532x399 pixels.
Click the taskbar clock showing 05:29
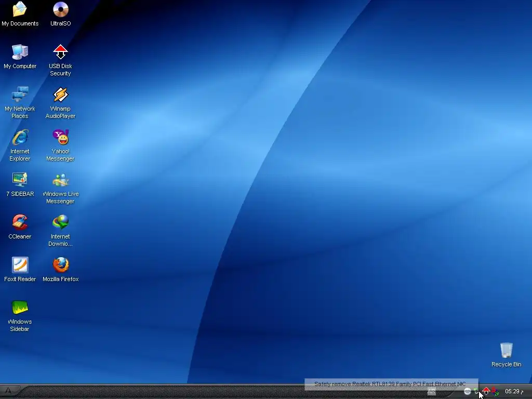coord(514,391)
